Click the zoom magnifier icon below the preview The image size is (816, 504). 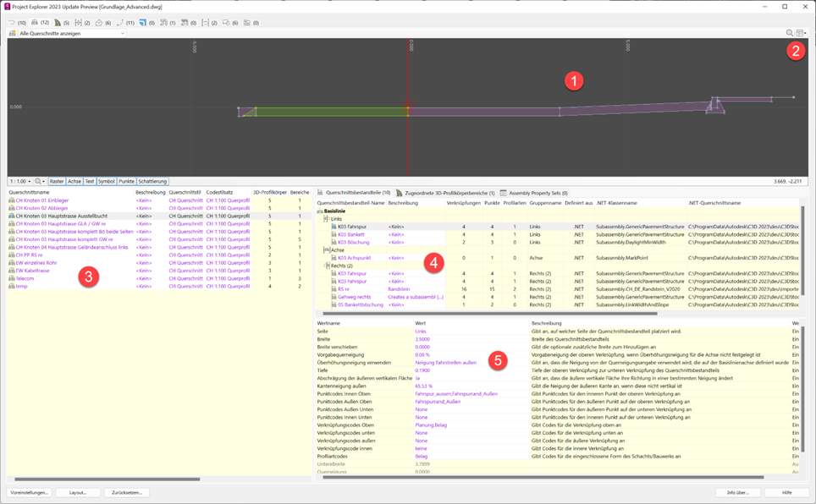click(40, 181)
